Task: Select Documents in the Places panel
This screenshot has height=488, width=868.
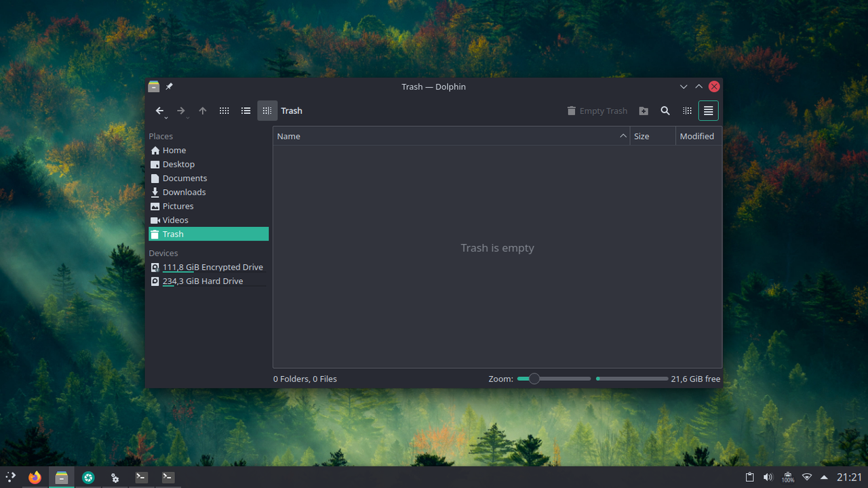Action: click(184, 178)
